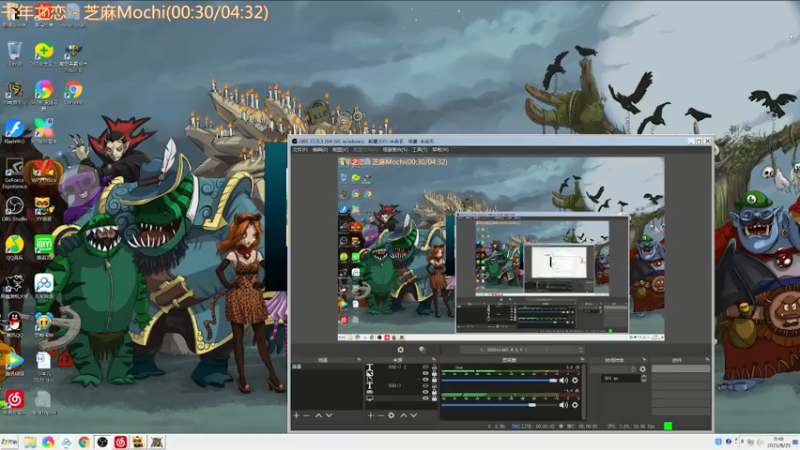
Task: Open iQIYI green desktop shortcut
Action: click(43, 247)
